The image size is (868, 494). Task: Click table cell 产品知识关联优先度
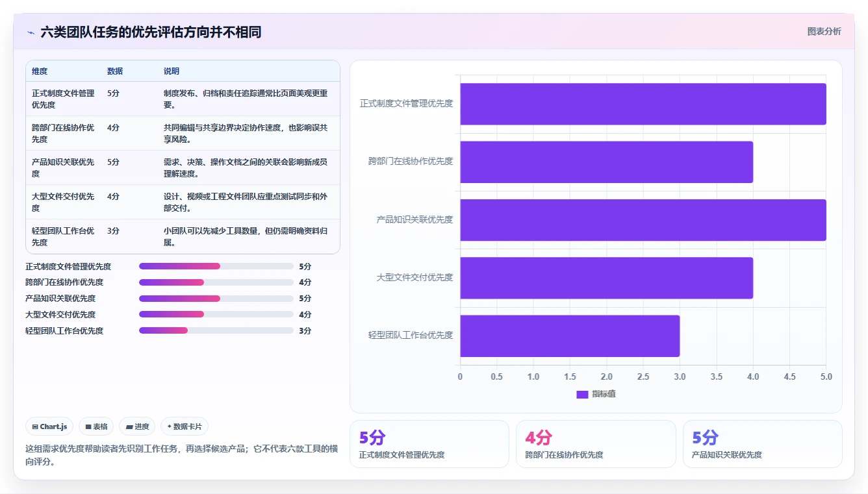(x=63, y=167)
